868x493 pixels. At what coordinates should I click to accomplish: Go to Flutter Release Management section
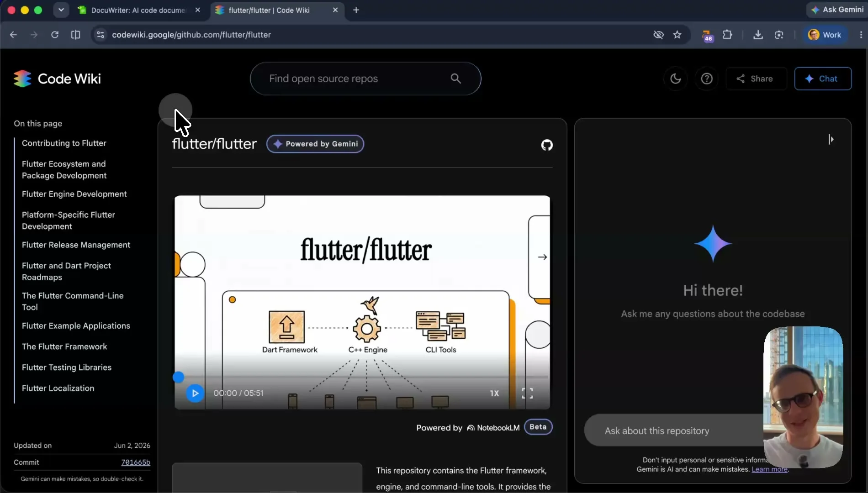[76, 245]
